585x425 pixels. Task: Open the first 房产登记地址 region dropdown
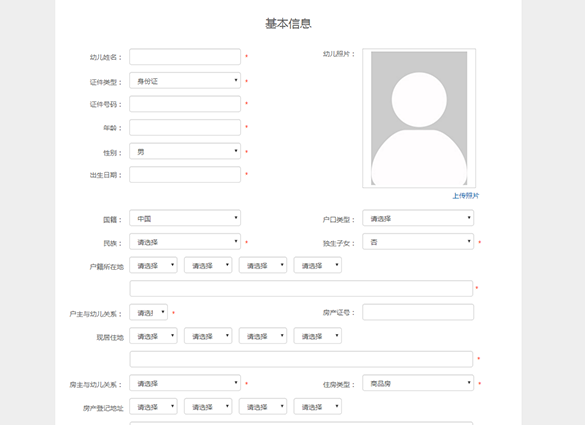click(153, 407)
